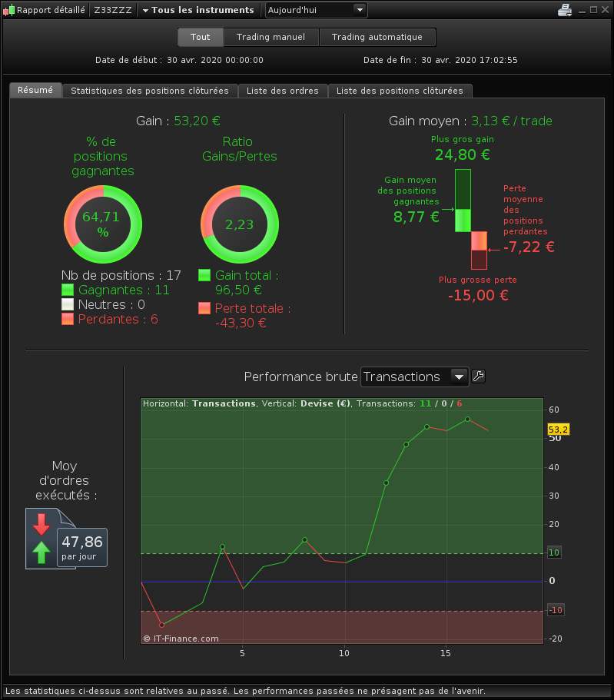Click the candlestick app icon
The height and width of the screenshot is (700, 614).
(8, 10)
